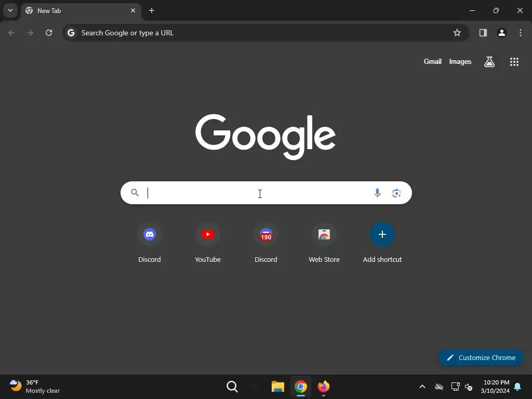This screenshot has width=532, height=399.
Task: Reload the current page
Action: click(49, 33)
